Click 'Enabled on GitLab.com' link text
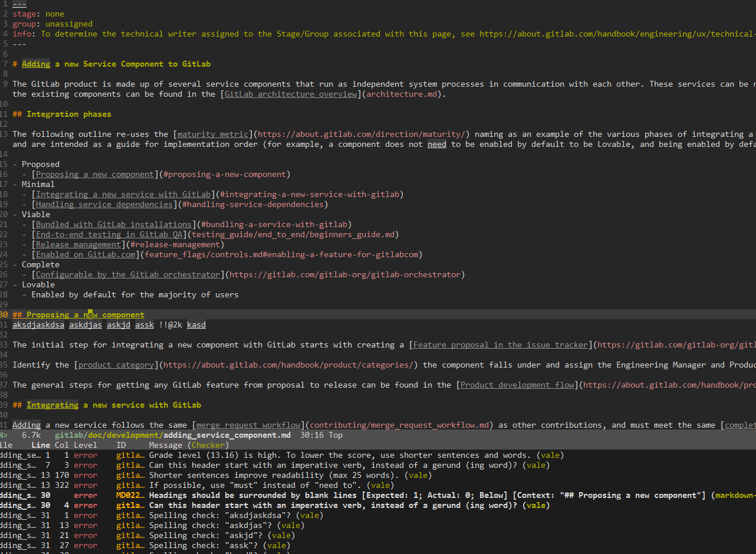Viewport: 756px width, 554px height. coord(86,255)
